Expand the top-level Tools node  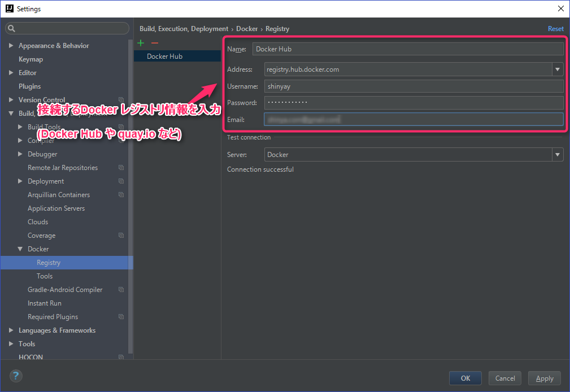coord(11,343)
